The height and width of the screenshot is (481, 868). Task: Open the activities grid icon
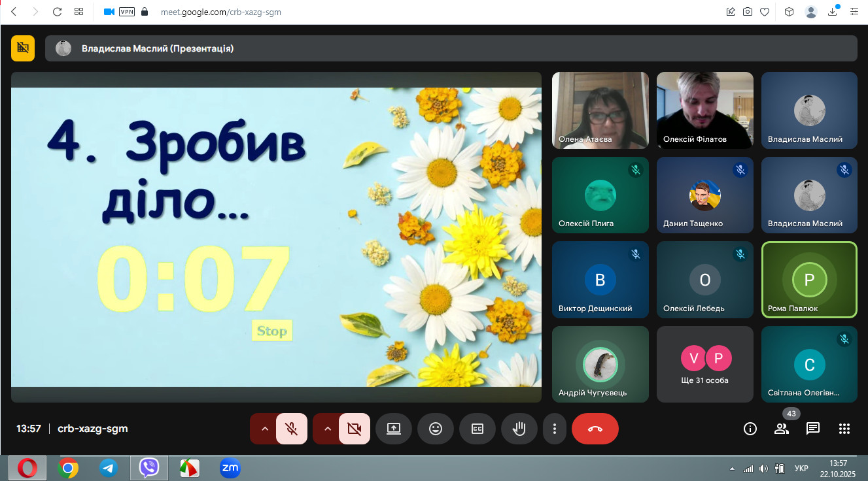(x=844, y=429)
